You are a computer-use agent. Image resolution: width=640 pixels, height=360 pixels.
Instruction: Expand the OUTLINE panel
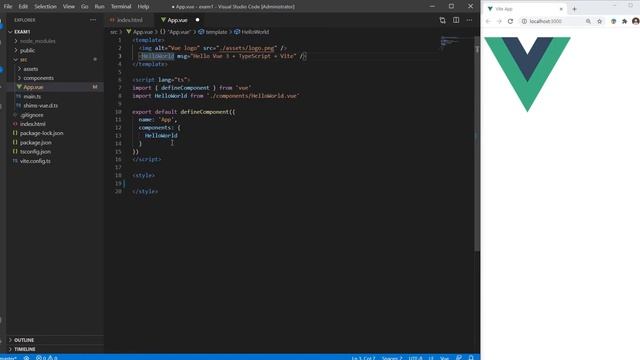pyautogui.click(x=55, y=340)
